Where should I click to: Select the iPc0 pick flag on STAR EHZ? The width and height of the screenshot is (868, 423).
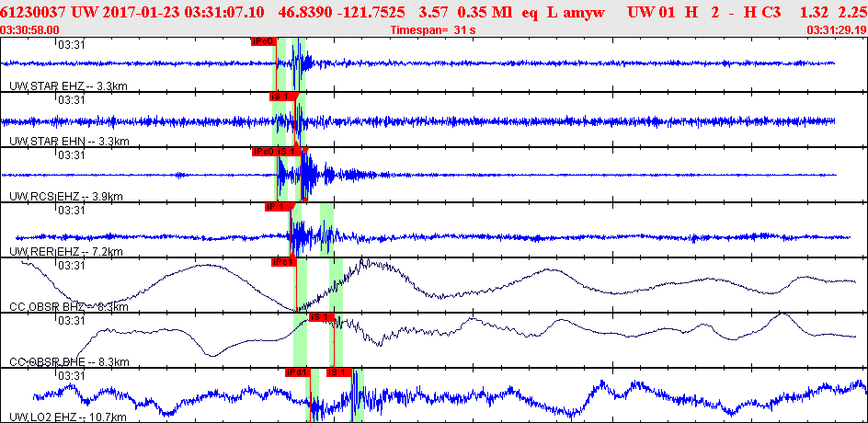264,41
